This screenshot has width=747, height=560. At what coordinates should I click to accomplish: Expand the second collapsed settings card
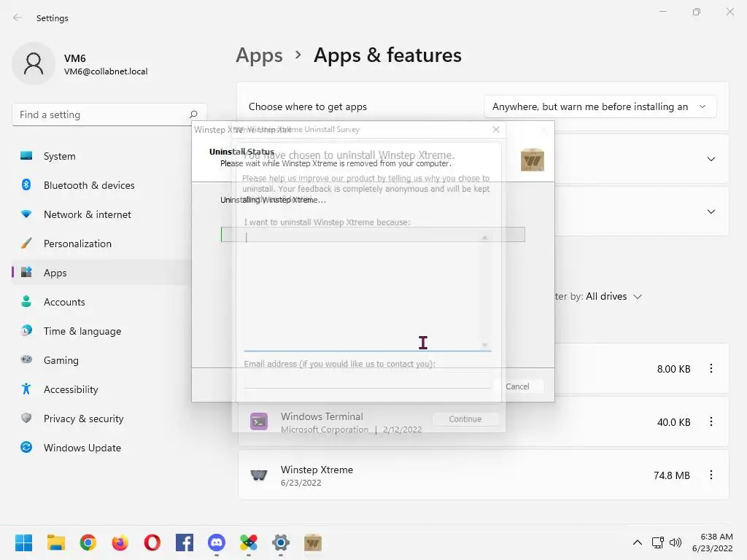point(711,211)
